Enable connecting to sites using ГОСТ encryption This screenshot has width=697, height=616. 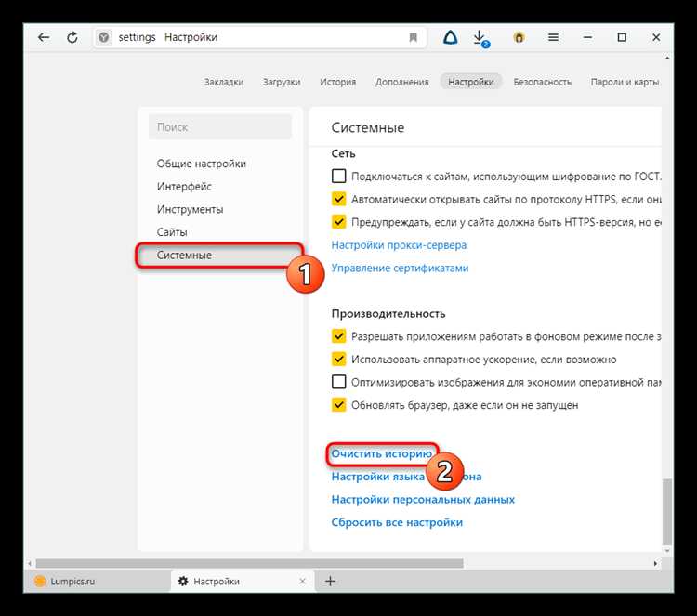[338, 176]
